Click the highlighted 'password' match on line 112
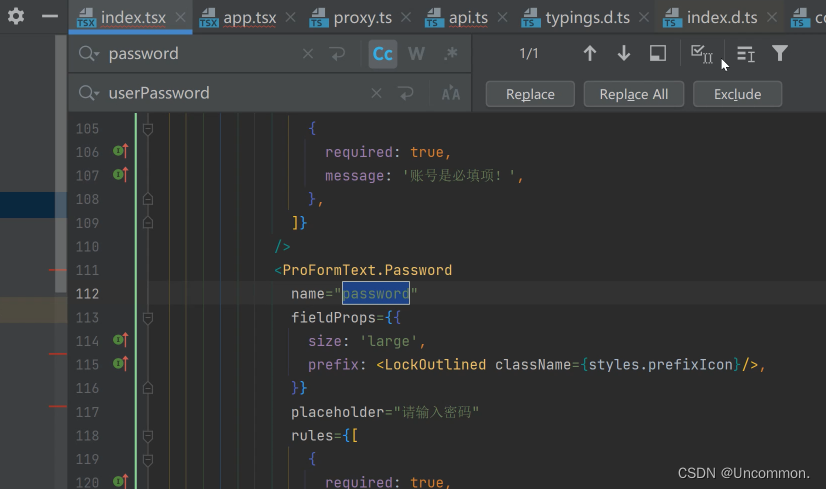The width and height of the screenshot is (826, 489). click(376, 294)
